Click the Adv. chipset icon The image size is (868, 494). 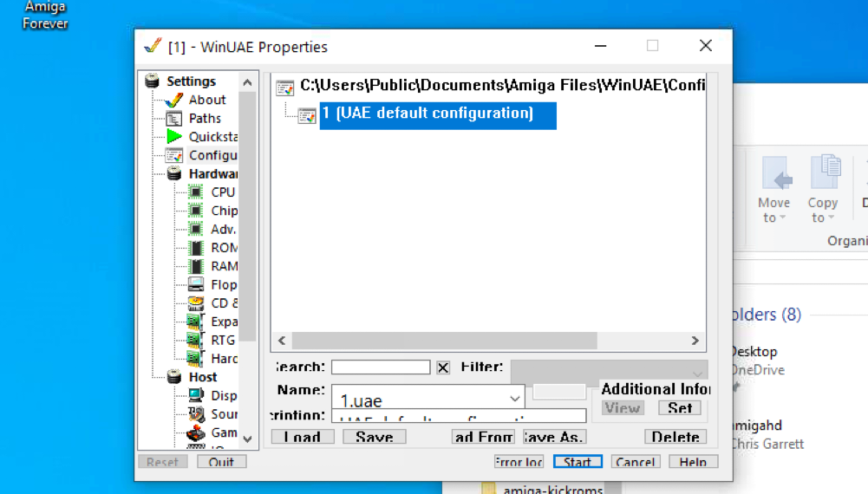(196, 229)
